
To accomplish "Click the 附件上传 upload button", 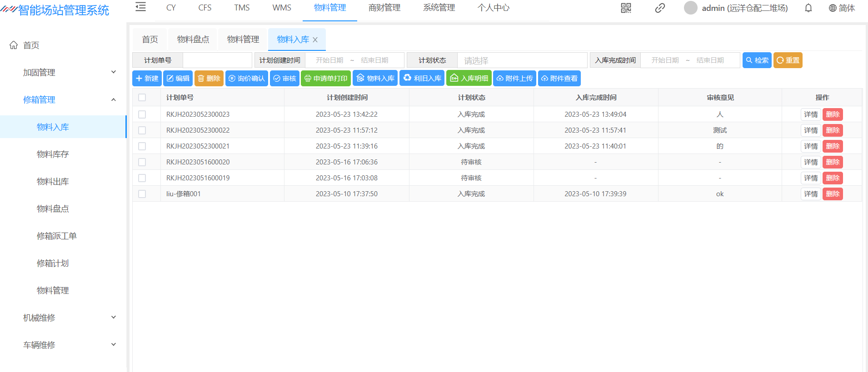I will pos(514,79).
